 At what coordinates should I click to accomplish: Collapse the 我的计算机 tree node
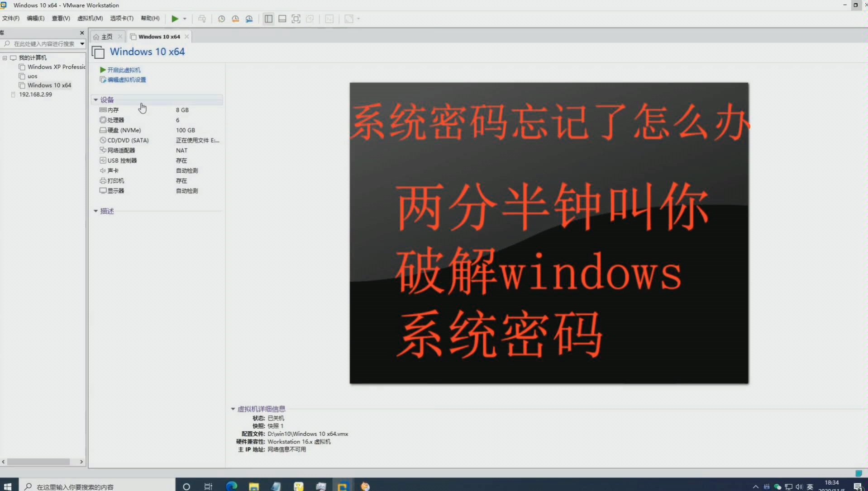click(x=5, y=58)
